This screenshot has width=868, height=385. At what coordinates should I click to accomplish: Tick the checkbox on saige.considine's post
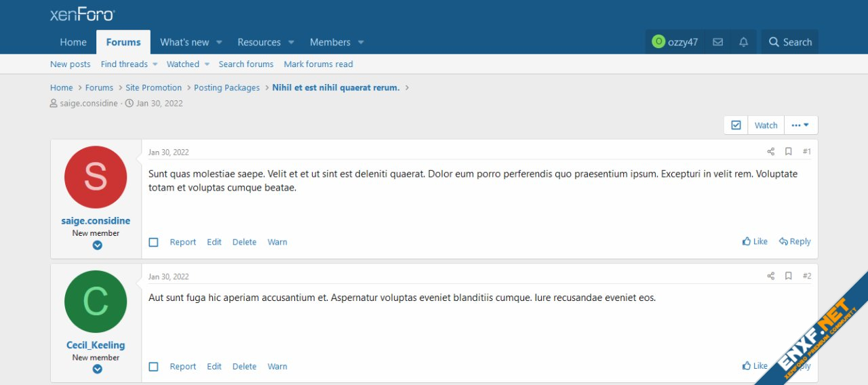(x=153, y=242)
